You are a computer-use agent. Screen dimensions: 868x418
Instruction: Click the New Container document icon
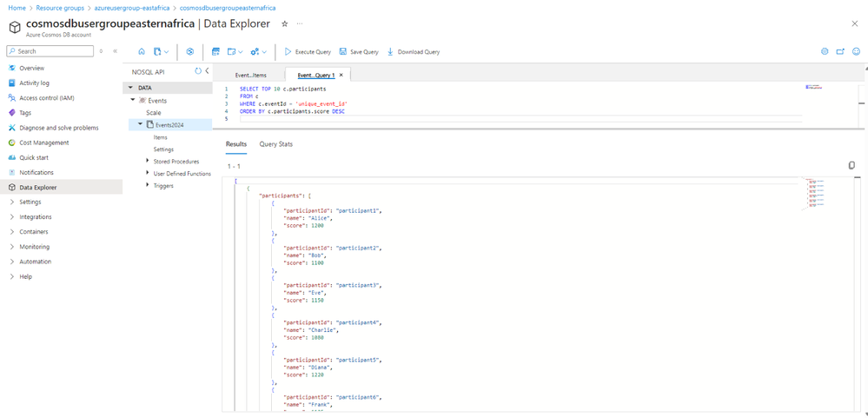157,51
